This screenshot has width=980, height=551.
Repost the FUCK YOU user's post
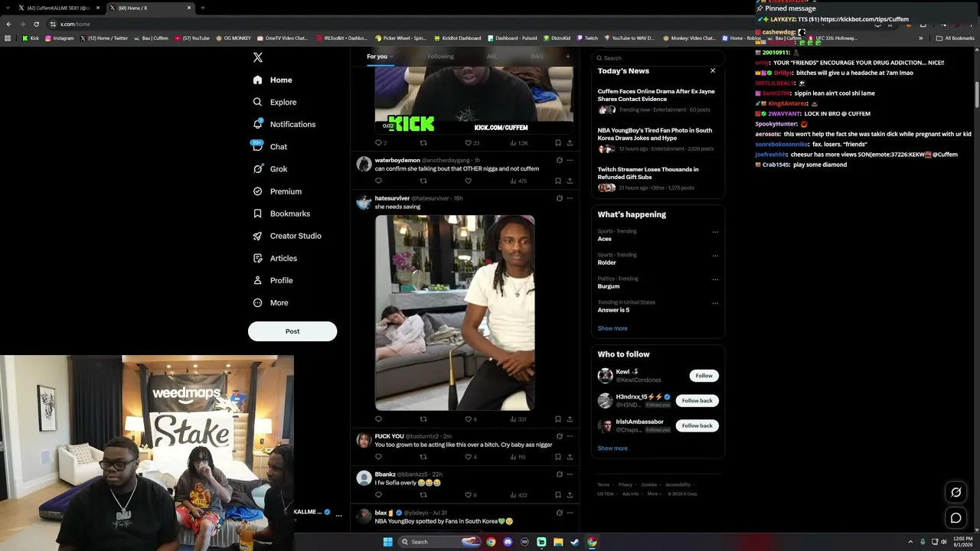click(x=423, y=457)
